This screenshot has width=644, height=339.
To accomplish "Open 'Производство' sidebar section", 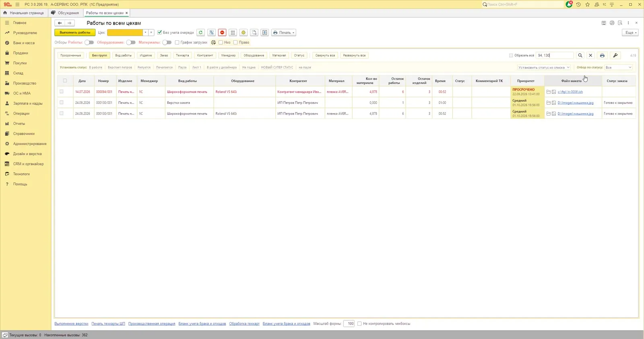I will (25, 83).
